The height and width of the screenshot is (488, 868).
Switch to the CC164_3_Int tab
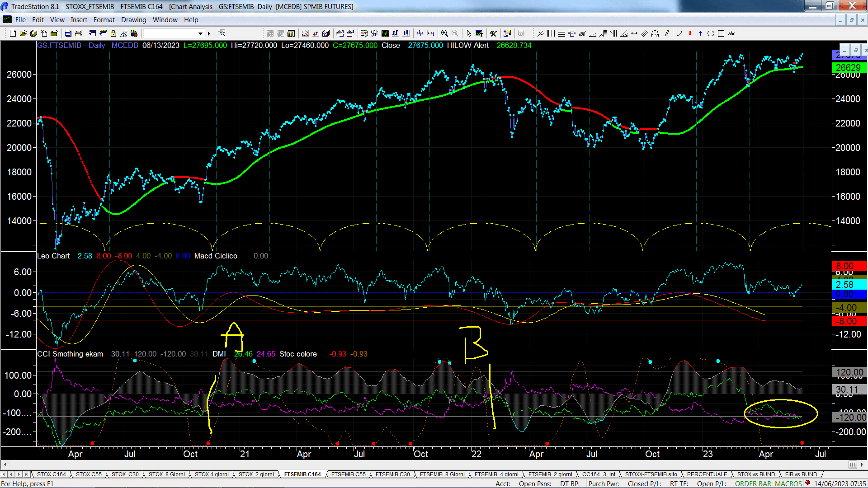[x=599, y=474]
